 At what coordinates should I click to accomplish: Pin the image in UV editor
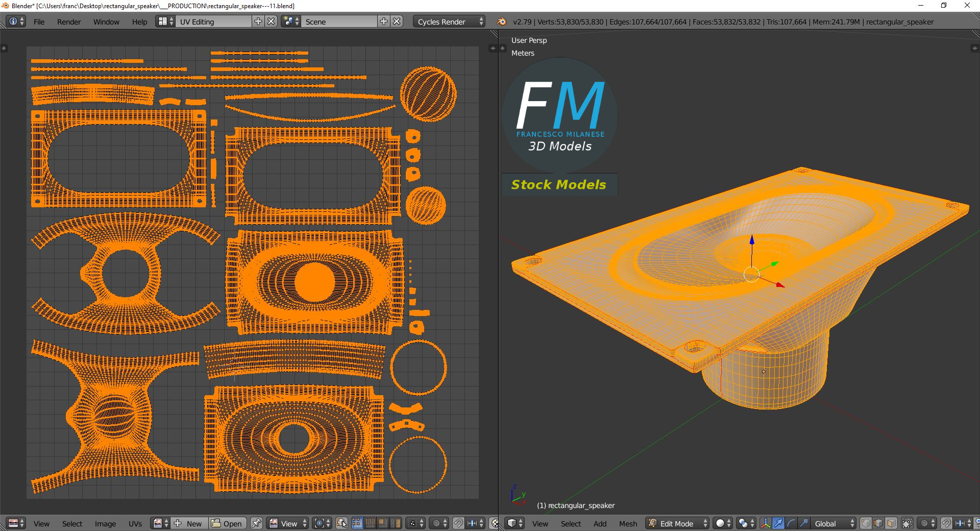pyautogui.click(x=257, y=523)
